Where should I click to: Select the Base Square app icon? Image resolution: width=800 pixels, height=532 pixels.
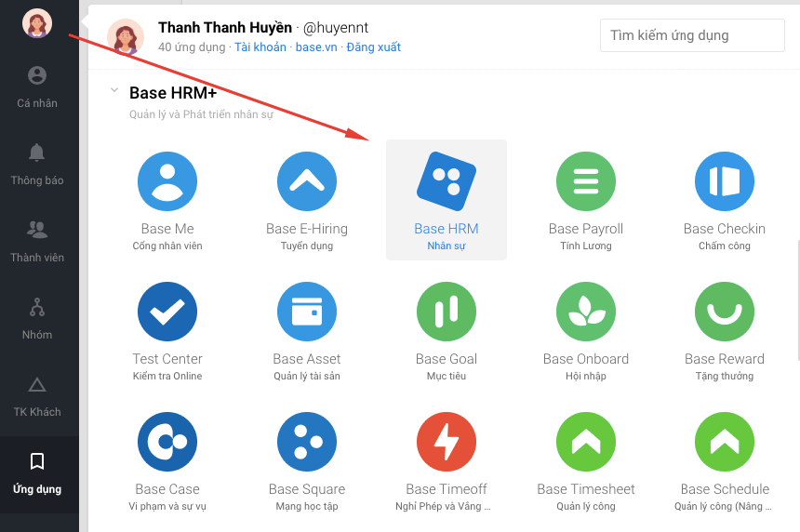point(307,442)
